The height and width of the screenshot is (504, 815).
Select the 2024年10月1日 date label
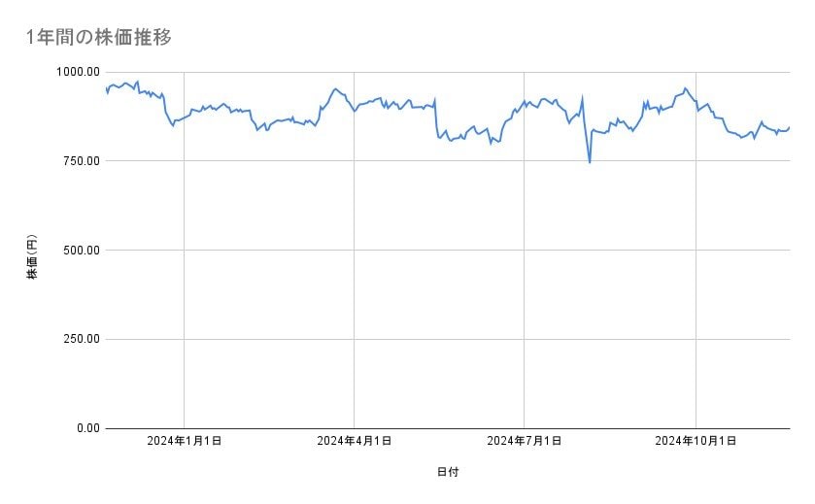(x=696, y=441)
